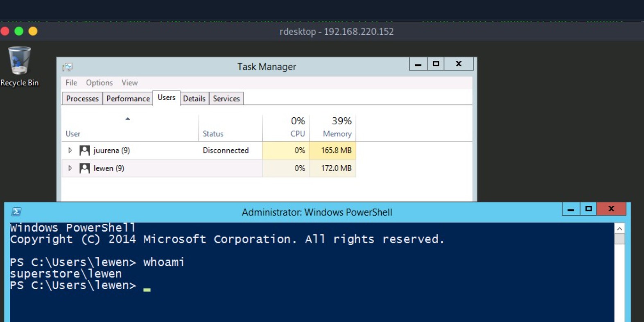Switch to the Services tab

click(226, 99)
